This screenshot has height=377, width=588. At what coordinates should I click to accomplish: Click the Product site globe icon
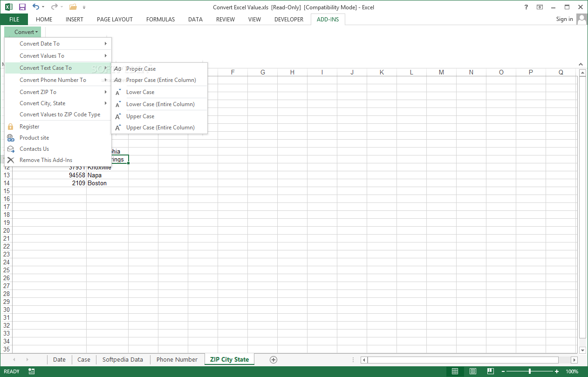(x=11, y=138)
